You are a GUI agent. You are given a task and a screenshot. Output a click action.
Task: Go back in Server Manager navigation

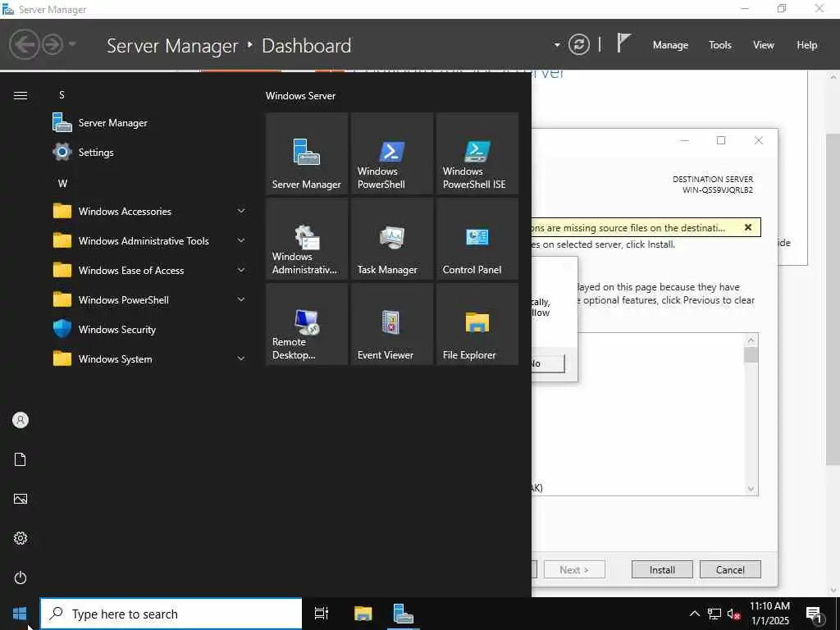coord(24,44)
